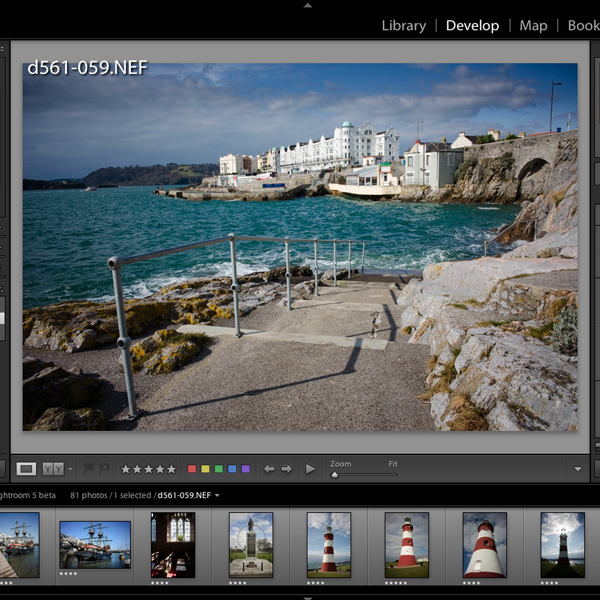Open toolbar content dropdown arrow

coord(578,468)
